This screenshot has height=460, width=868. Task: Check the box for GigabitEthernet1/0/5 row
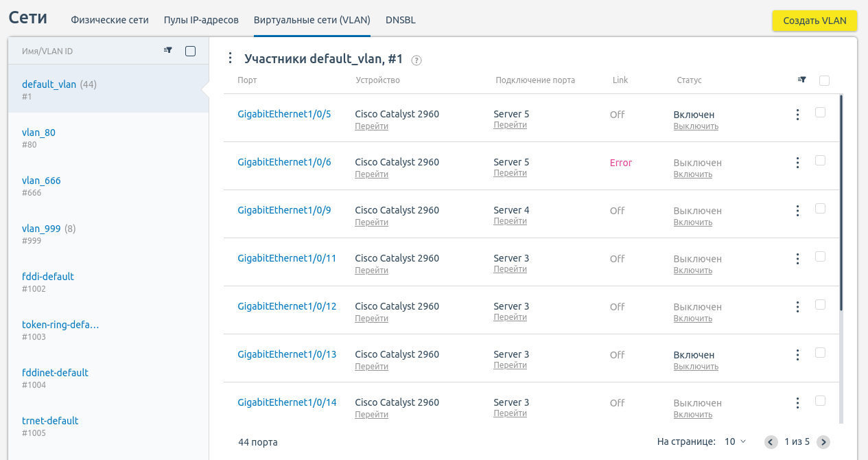(x=820, y=113)
